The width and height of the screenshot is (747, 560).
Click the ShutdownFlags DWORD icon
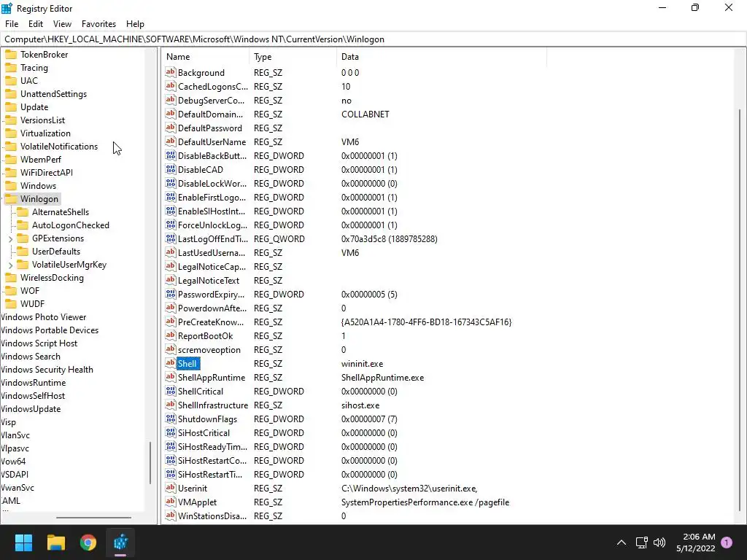click(171, 419)
